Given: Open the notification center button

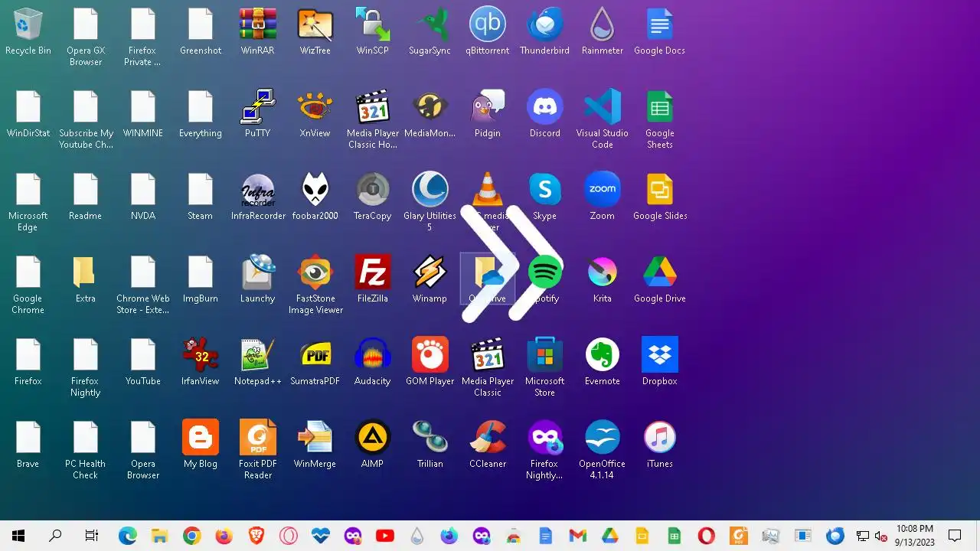Looking at the screenshot, I should 955,536.
